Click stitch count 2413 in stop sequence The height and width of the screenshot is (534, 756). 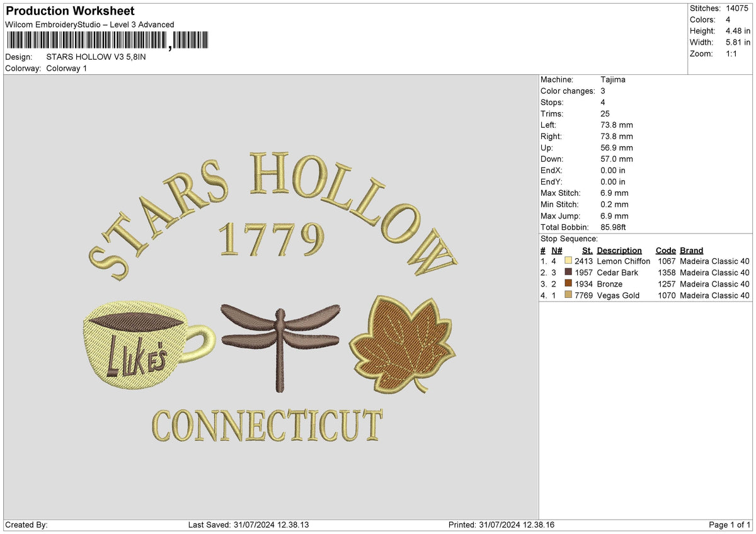click(x=584, y=261)
